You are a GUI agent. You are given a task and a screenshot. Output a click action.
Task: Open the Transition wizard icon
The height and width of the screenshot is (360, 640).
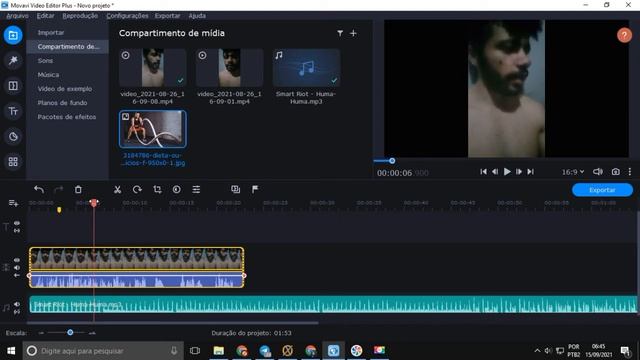(236, 189)
